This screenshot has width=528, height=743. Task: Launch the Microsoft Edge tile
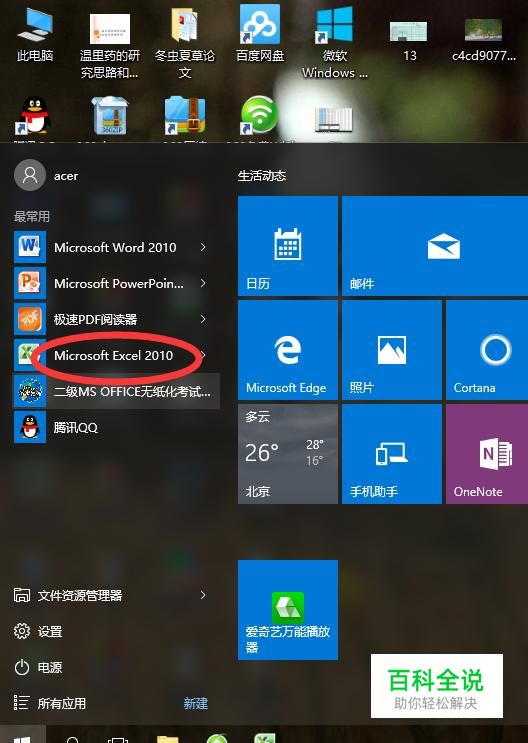coord(288,350)
